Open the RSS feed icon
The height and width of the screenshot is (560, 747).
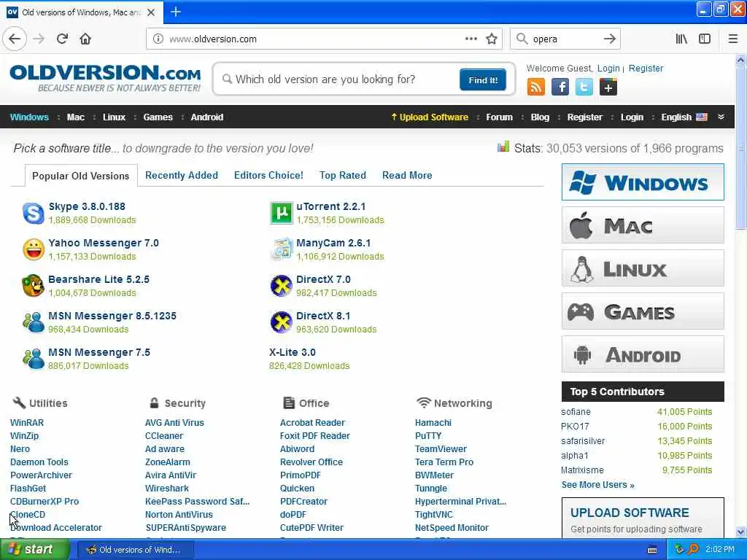536,87
